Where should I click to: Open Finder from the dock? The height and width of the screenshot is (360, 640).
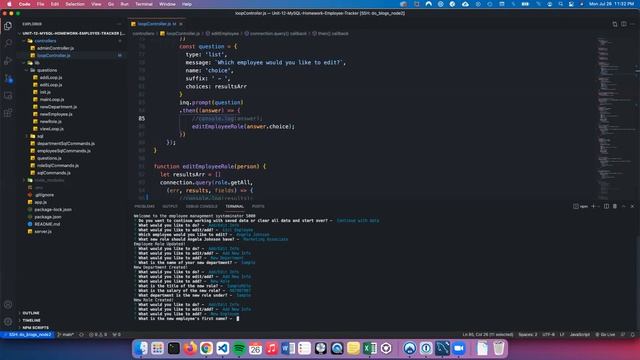[141, 348]
